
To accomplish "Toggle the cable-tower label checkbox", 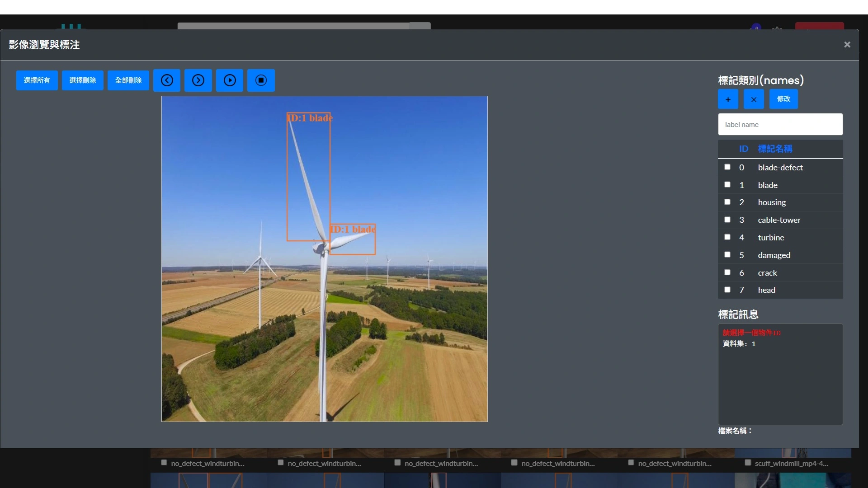I will point(727,220).
